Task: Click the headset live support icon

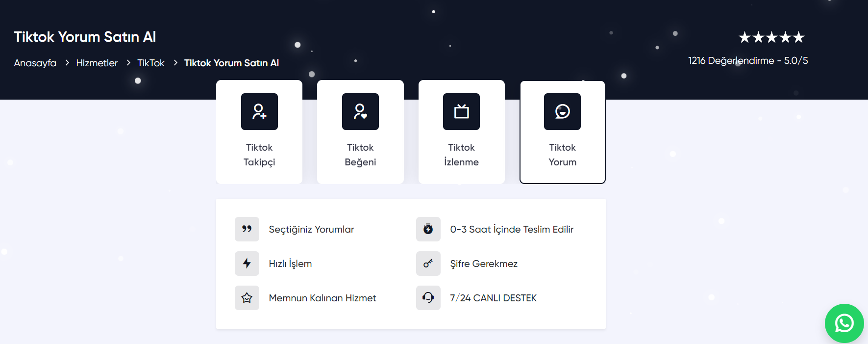Action: 428,298
